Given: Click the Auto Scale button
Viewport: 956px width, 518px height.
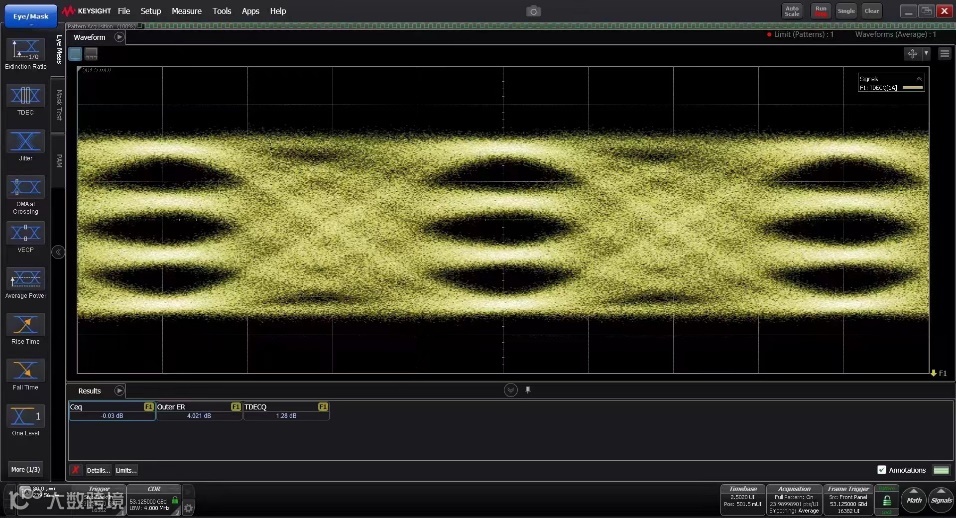Looking at the screenshot, I should pyautogui.click(x=791, y=11).
